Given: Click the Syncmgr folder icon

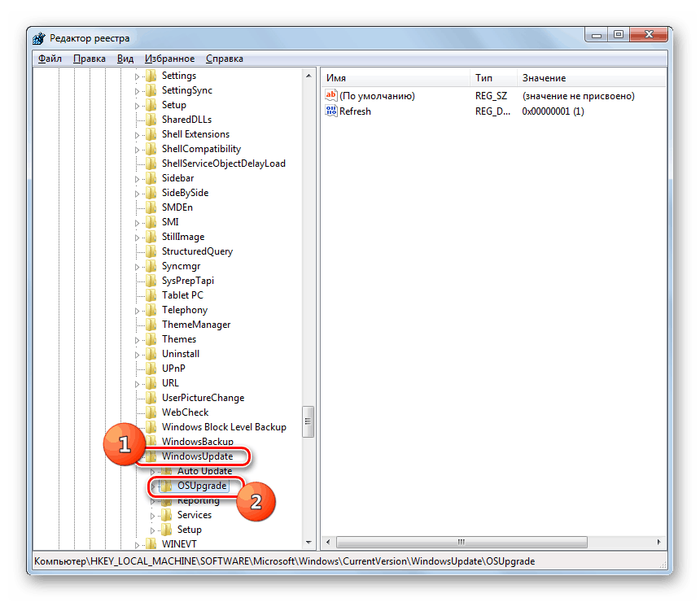Looking at the screenshot, I should (x=151, y=266).
